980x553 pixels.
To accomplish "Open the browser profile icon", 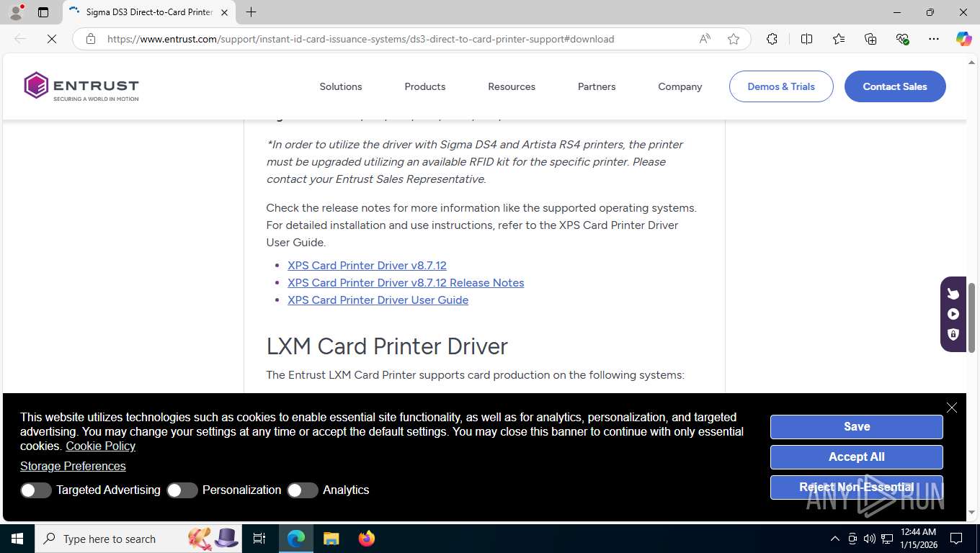I will 16,12.
